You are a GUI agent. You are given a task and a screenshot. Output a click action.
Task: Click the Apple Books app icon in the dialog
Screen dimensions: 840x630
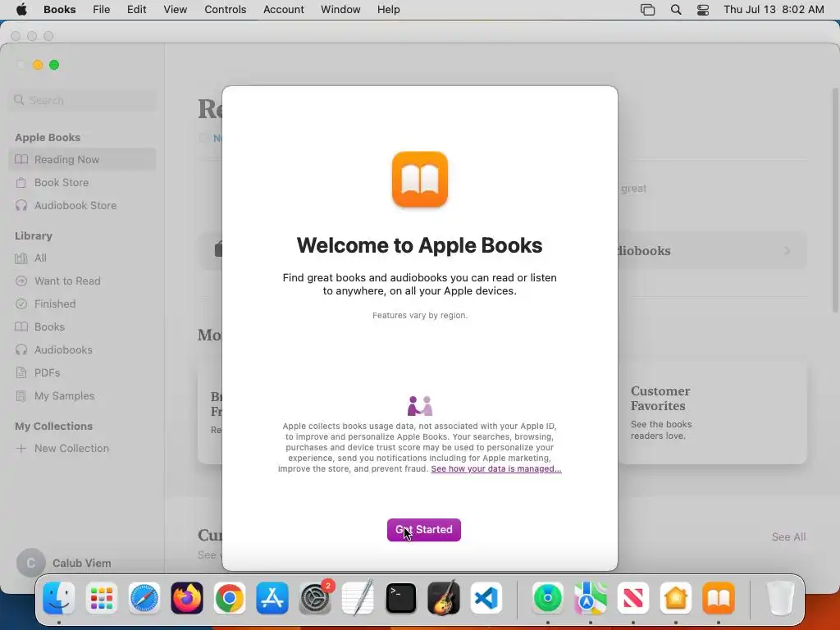tap(420, 180)
